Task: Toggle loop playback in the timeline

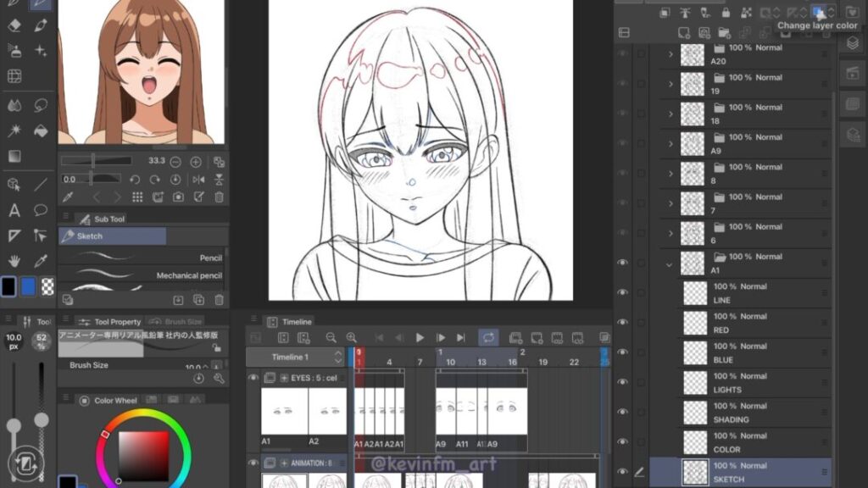Action: [488, 337]
